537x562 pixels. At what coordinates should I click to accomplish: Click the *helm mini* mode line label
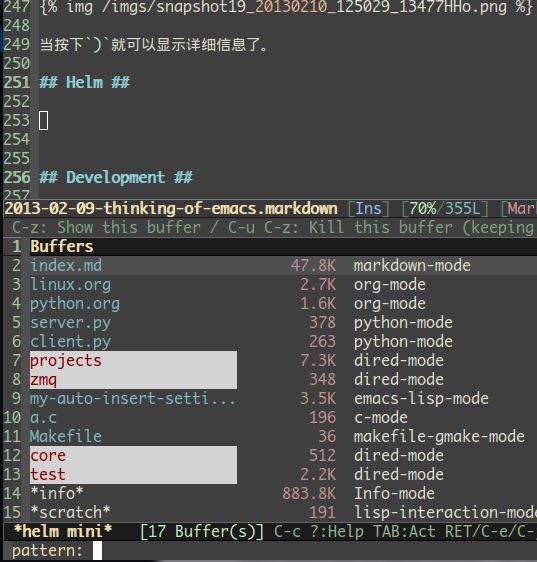point(63,532)
